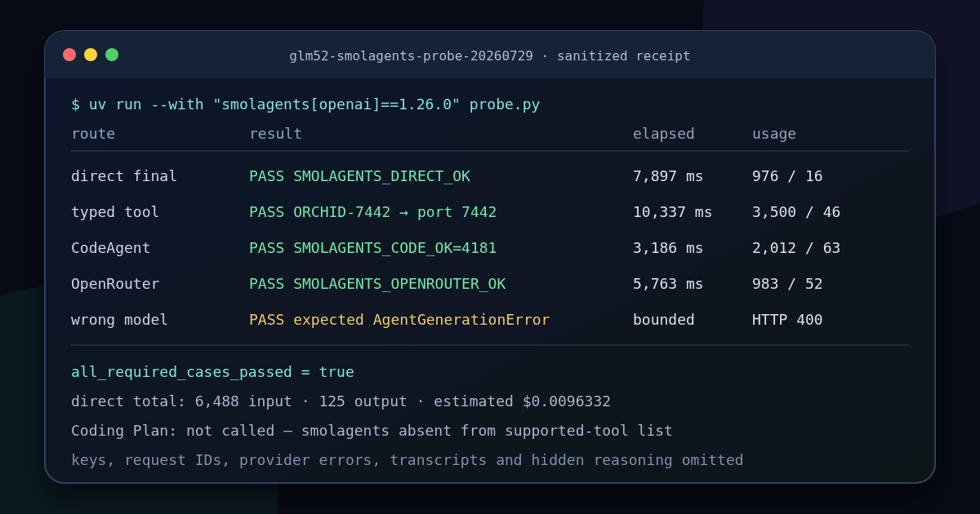
Task: Click 'all_required_cases_passed = true' line
Action: pyautogui.click(x=212, y=372)
